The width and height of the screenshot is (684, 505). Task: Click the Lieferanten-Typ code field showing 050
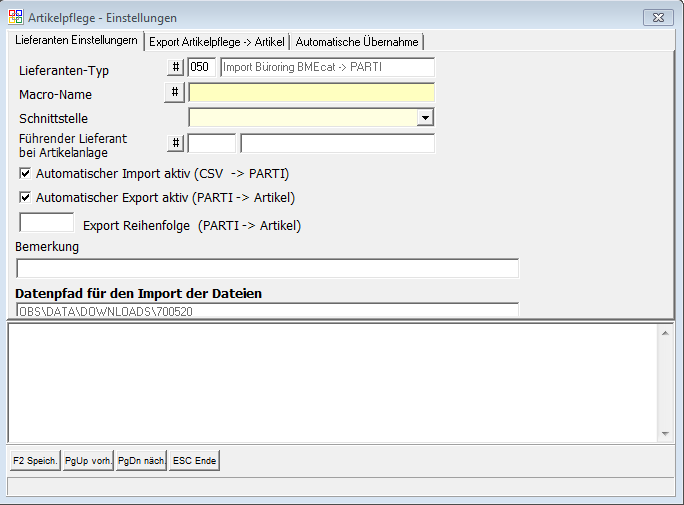pos(202,67)
